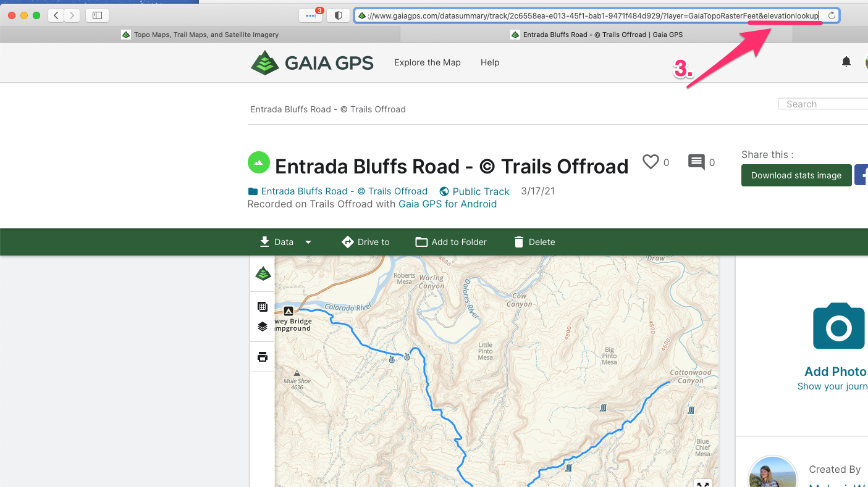
Task: Switch to Topo Maps, Trail Maps tab
Action: click(200, 35)
